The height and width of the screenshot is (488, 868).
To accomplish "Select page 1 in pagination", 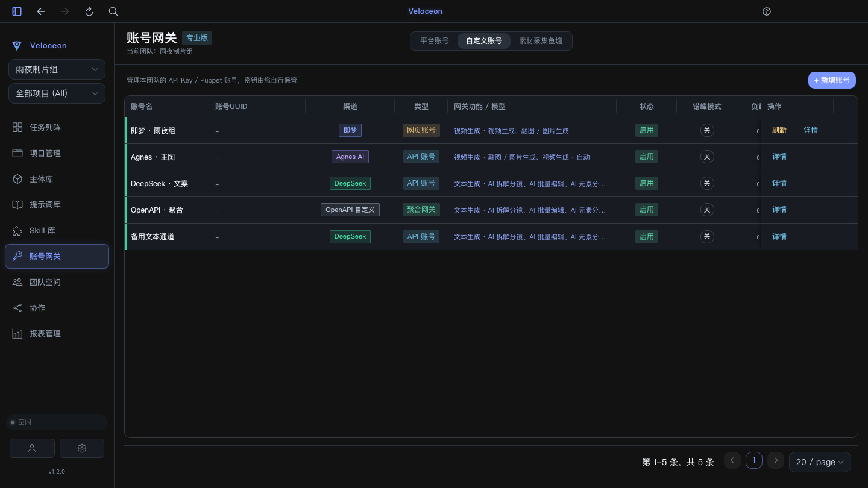I will click(x=753, y=460).
